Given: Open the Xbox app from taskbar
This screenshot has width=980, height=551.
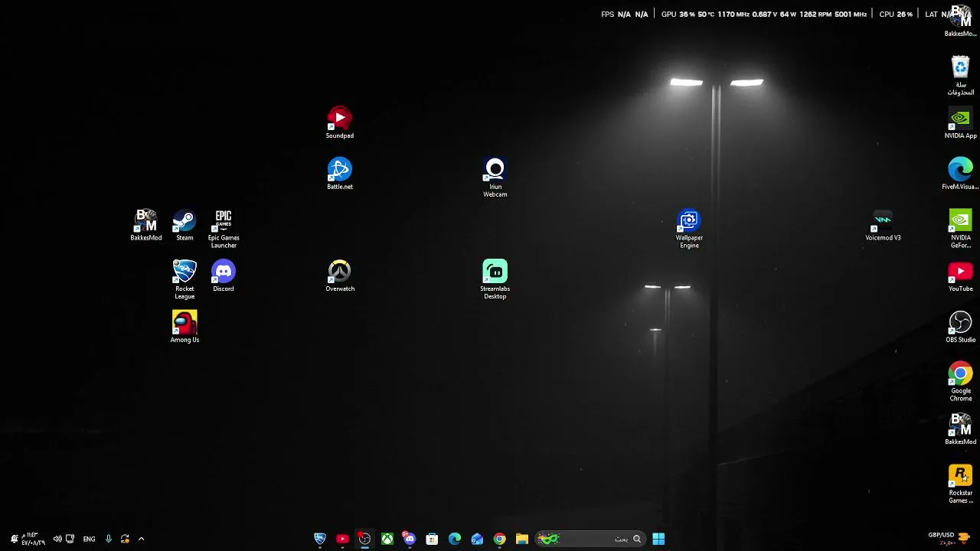Looking at the screenshot, I should tap(387, 539).
